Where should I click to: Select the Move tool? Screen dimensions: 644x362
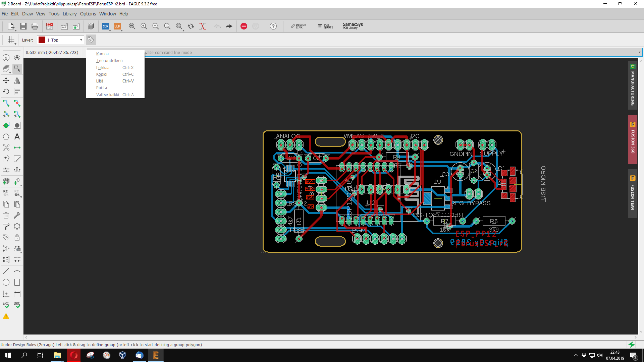(6, 80)
